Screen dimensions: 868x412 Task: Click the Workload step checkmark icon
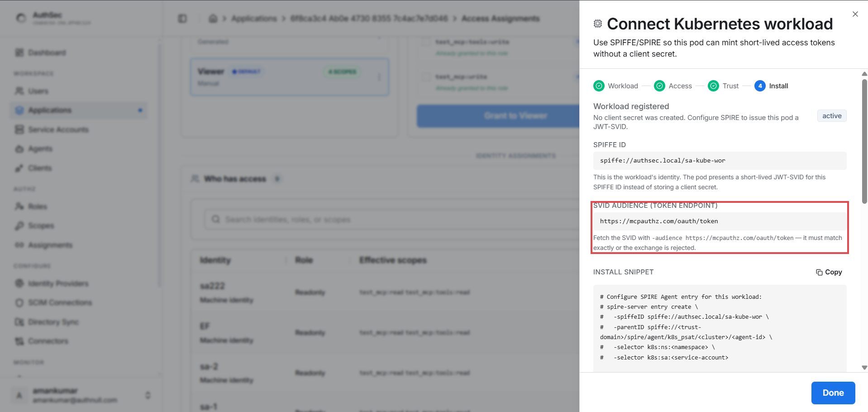pyautogui.click(x=599, y=86)
